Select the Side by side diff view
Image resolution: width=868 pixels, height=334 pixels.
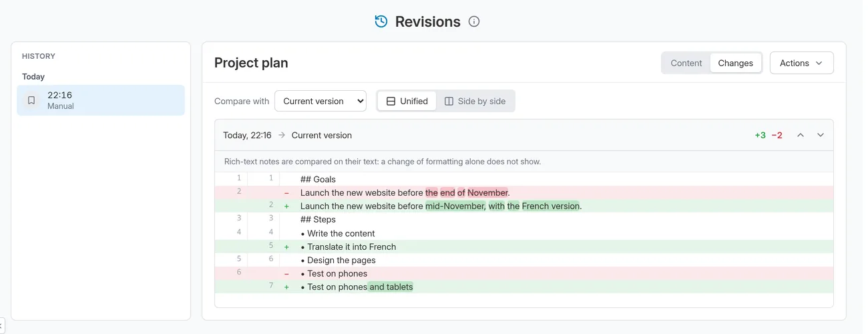click(x=475, y=101)
